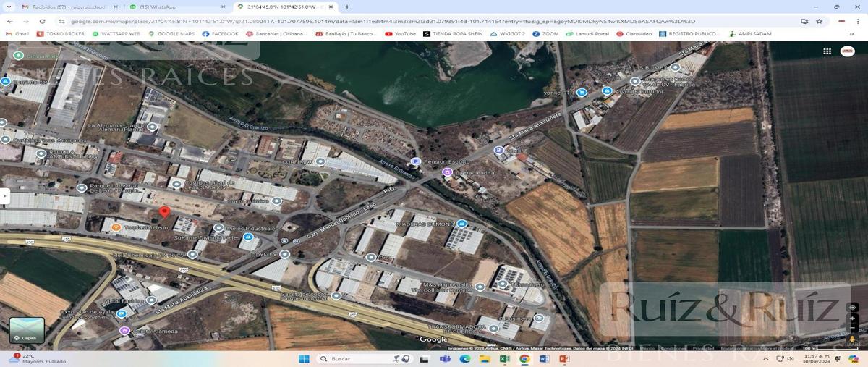Screen dimensions: 868x367
Task: Click the yonke shopping cart marker
Action: pos(582,93)
